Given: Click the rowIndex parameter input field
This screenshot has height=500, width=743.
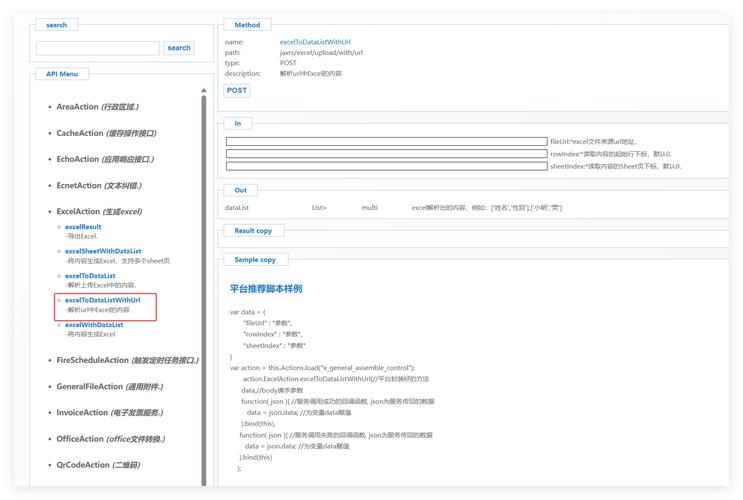Looking at the screenshot, I should pos(387,154).
